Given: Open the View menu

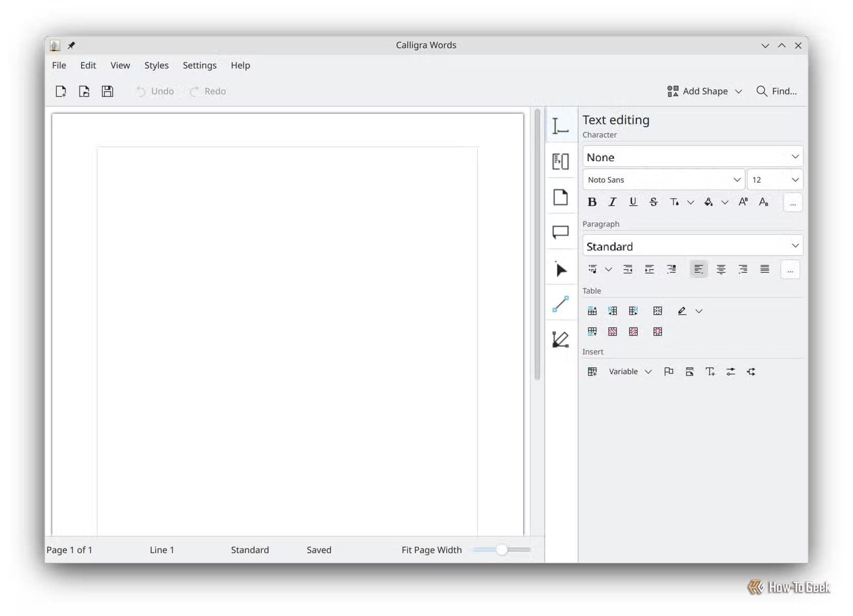Looking at the screenshot, I should point(120,66).
